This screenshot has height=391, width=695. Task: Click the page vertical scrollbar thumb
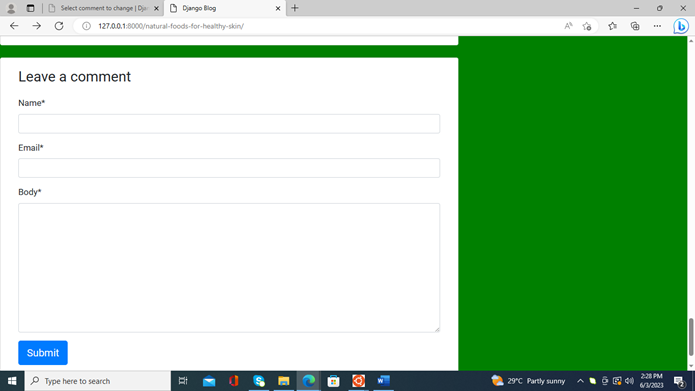coord(691,336)
